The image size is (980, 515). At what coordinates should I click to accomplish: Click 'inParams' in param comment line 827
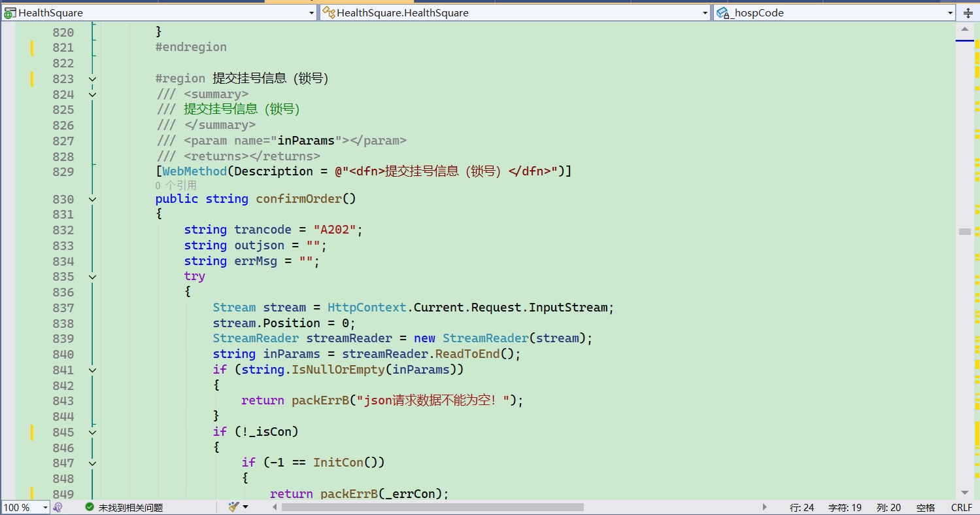click(x=306, y=141)
